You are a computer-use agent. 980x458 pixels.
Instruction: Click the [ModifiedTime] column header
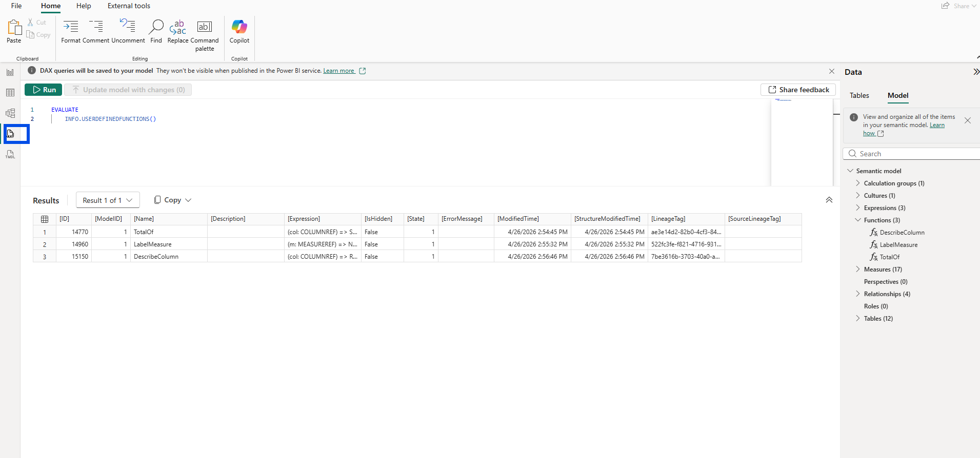[532, 219]
